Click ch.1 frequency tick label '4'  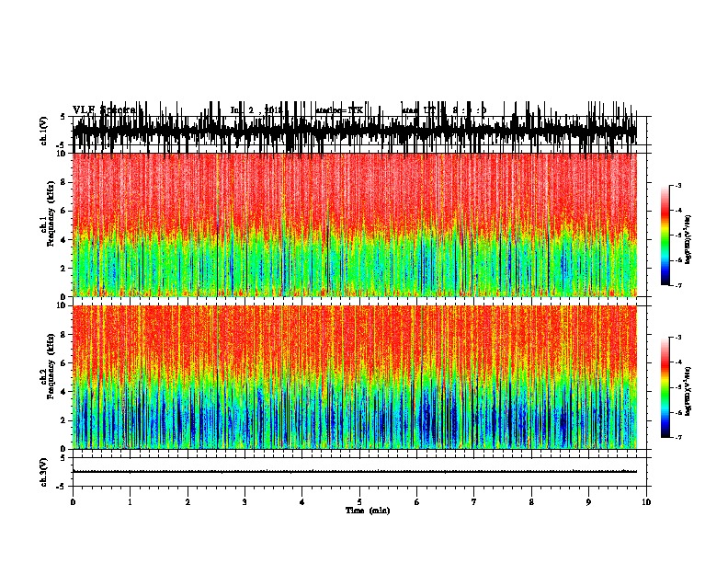[64, 240]
